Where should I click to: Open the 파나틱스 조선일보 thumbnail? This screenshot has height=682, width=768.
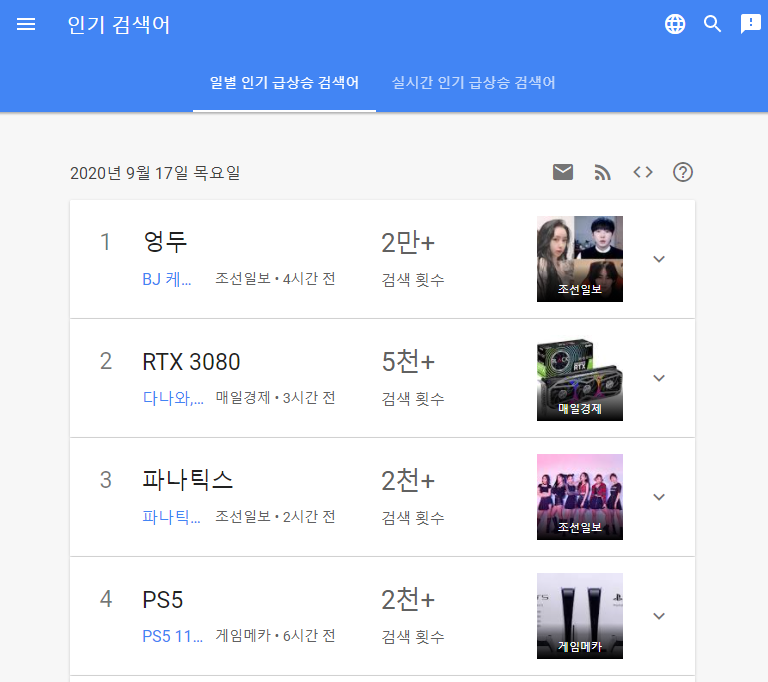(580, 497)
